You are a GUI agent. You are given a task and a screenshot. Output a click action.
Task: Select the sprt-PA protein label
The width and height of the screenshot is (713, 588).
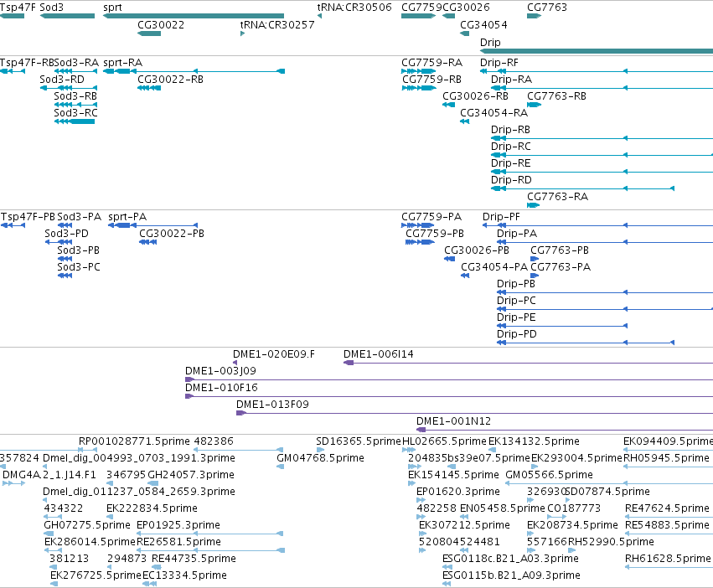point(127,217)
